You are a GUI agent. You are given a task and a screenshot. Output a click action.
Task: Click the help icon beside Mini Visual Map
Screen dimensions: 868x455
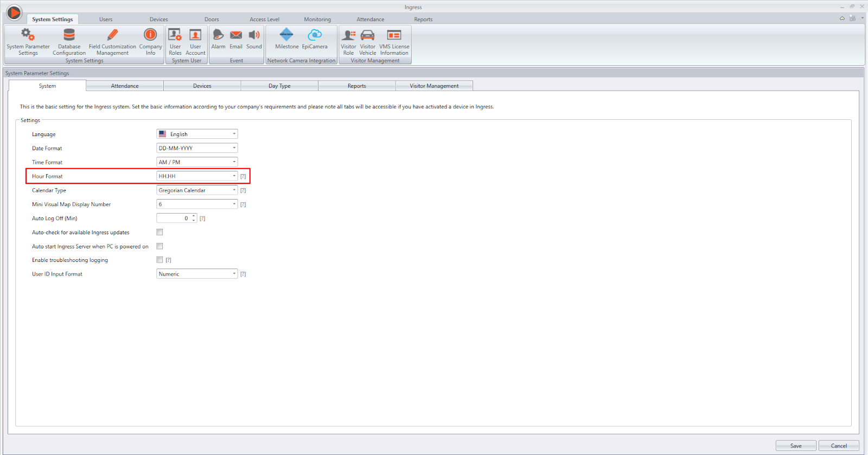pyautogui.click(x=243, y=204)
